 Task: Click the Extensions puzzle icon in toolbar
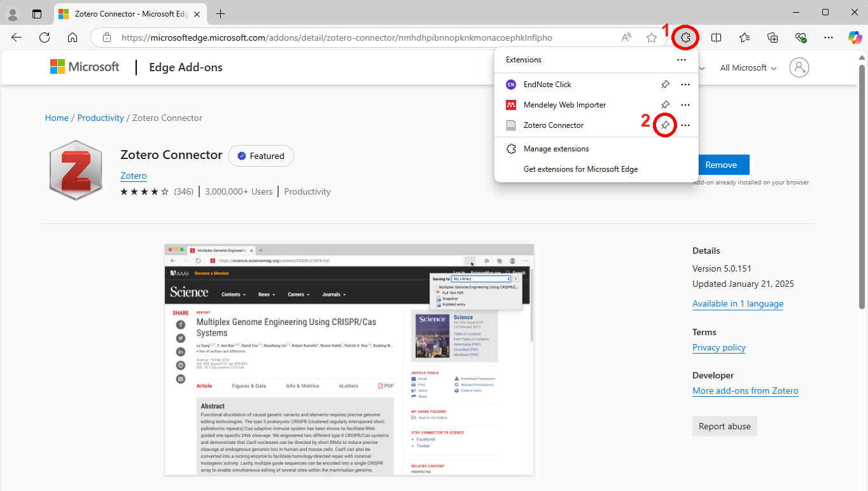tap(685, 38)
